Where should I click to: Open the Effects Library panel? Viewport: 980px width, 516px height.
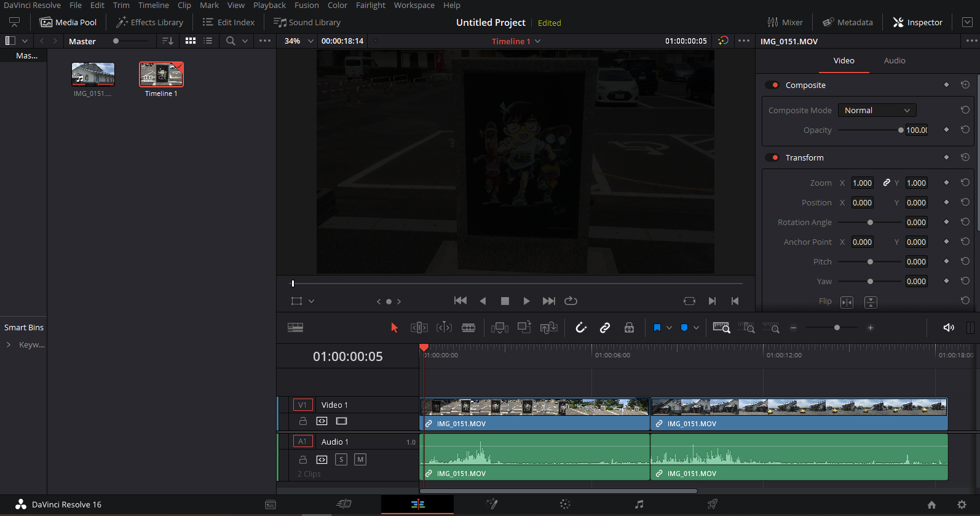[x=150, y=22]
